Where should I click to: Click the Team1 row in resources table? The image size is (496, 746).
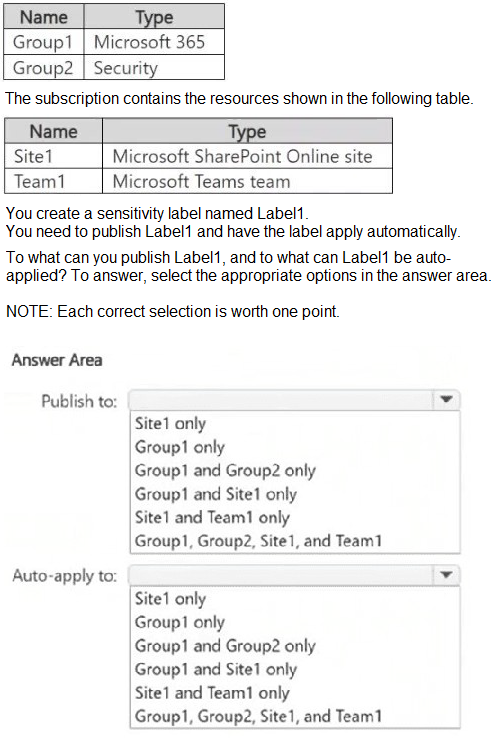[x=198, y=181]
